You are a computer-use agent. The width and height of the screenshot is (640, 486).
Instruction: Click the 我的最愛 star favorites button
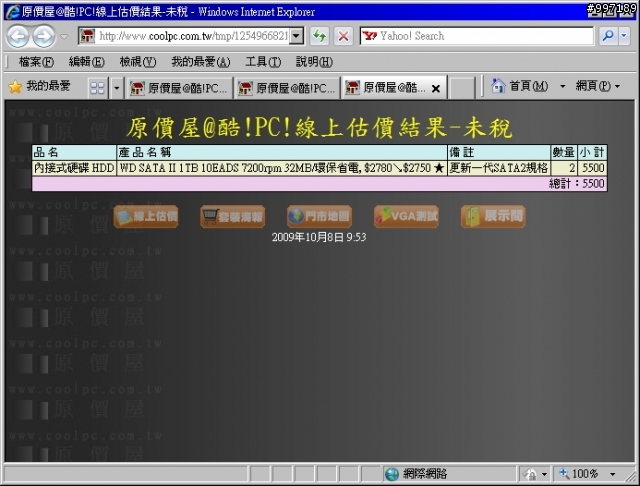point(40,86)
